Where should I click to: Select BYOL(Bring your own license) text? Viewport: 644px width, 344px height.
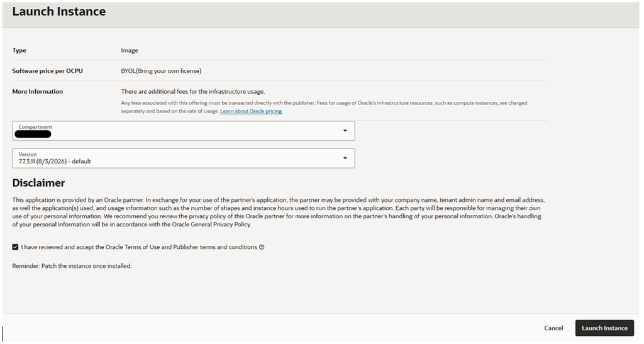[x=161, y=70]
